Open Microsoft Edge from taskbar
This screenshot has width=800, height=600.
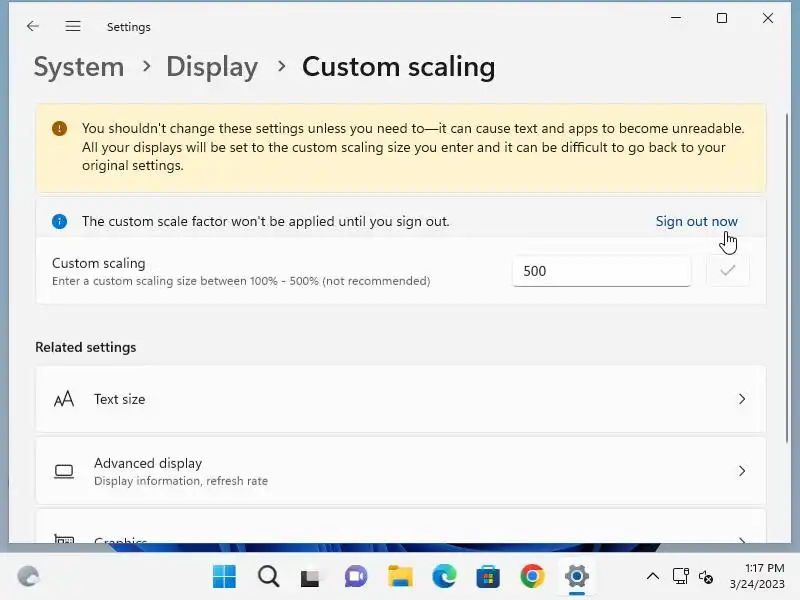(x=444, y=576)
